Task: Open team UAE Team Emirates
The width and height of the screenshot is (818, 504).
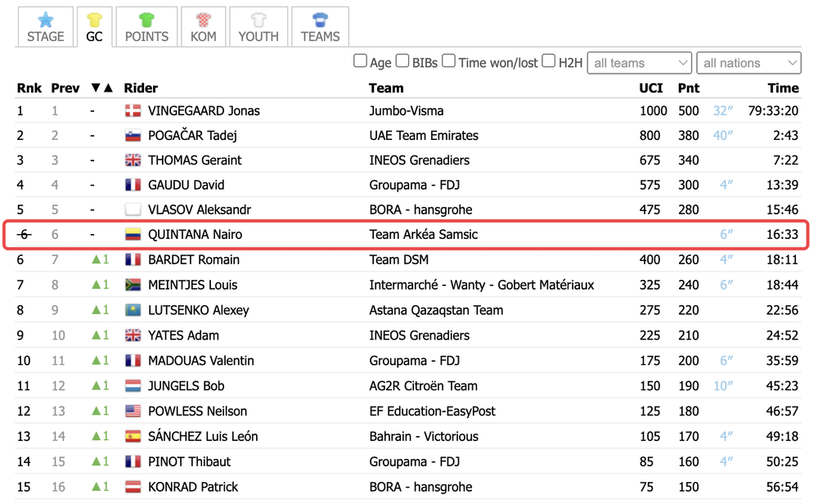Action: tap(424, 136)
